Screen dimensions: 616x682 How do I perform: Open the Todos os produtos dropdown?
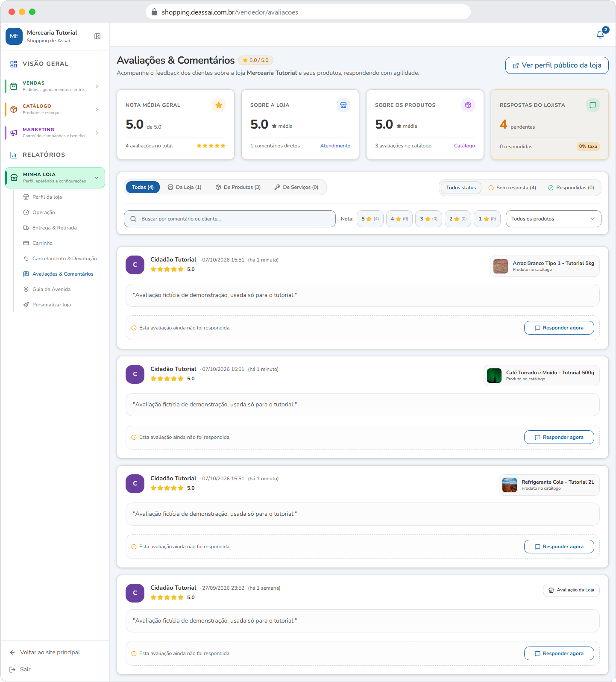coord(553,219)
